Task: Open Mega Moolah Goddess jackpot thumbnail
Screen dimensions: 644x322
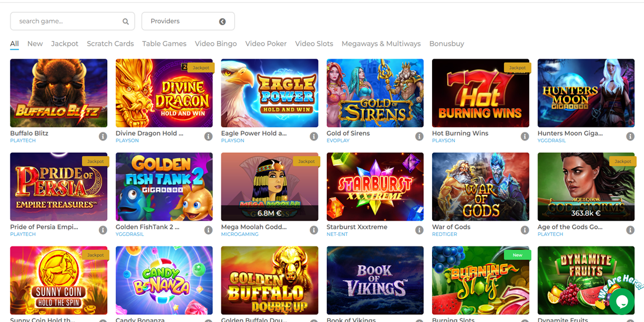Action: pos(269,187)
